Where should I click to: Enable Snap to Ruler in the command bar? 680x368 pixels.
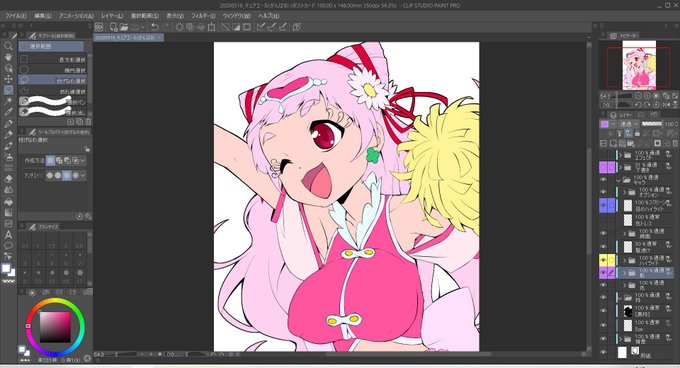(260, 27)
